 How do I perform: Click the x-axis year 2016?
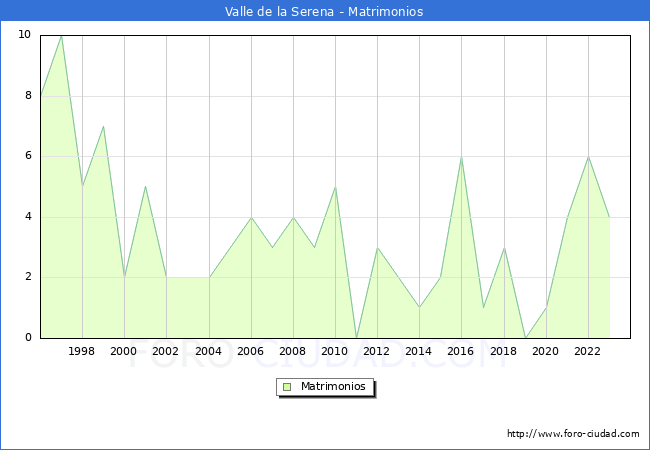tap(461, 351)
